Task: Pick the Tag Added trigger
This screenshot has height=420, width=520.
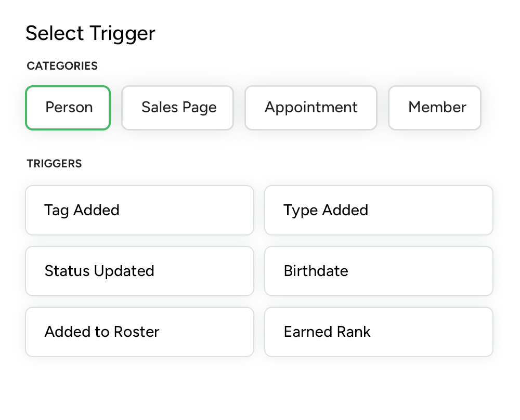Action: 139,210
